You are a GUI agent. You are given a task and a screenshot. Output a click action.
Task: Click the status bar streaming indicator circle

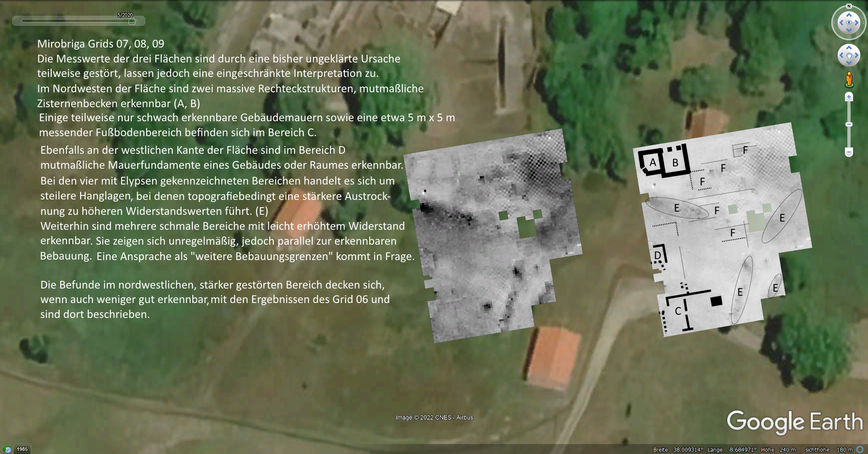coord(860,449)
